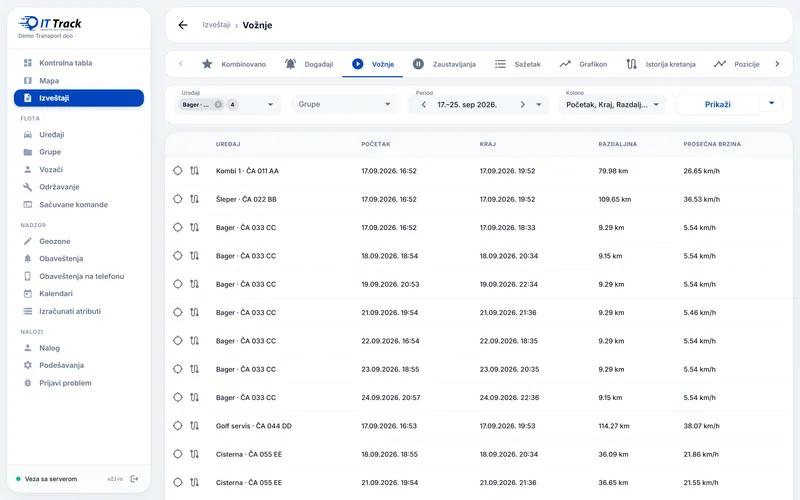Screen dimensions: 800x500
Task: Select radio for Bager trip 17.09.2026. 16:52
Action: [178, 228]
